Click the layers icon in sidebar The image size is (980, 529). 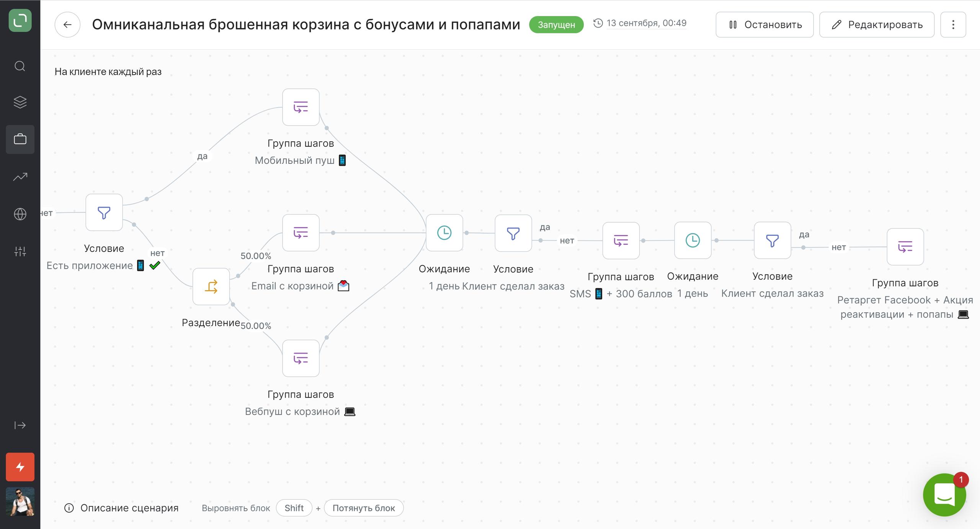pyautogui.click(x=20, y=102)
